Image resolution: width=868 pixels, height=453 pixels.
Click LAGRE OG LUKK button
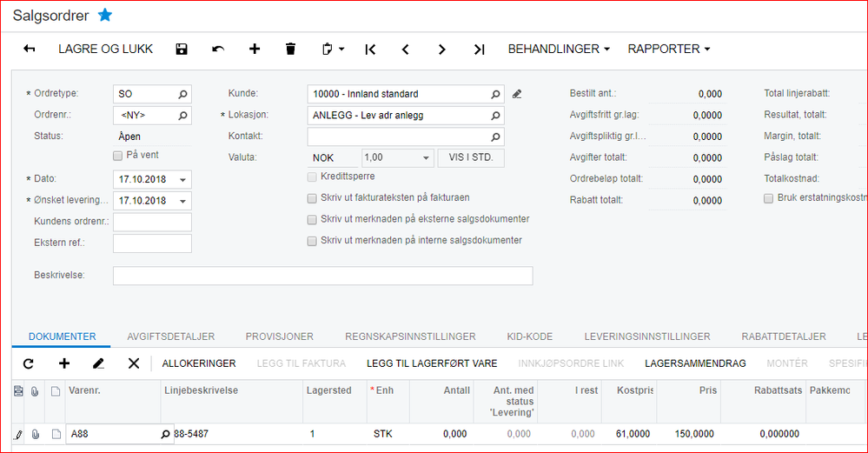[105, 50]
